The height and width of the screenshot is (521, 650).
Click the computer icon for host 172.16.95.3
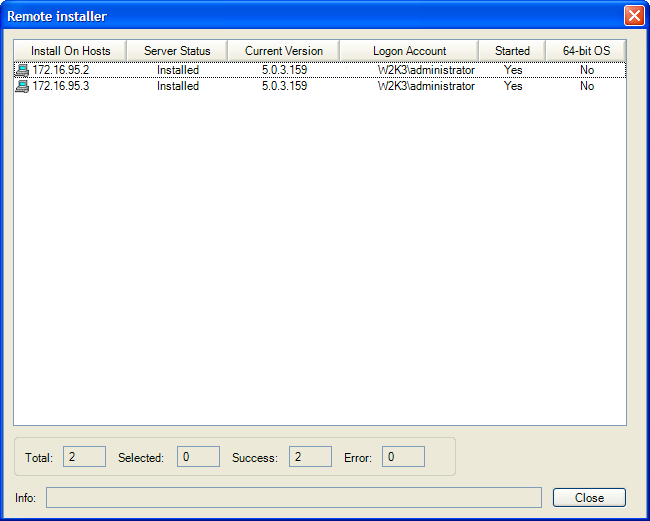click(x=22, y=86)
